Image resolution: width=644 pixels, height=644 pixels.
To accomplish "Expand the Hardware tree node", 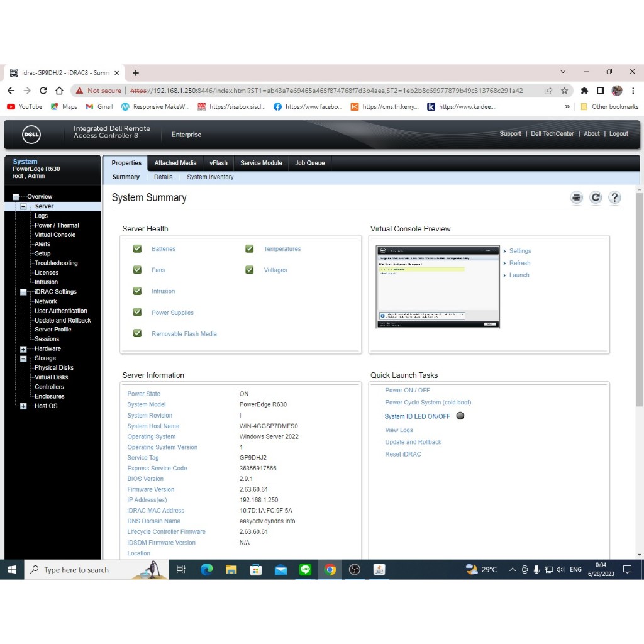I will click(24, 349).
